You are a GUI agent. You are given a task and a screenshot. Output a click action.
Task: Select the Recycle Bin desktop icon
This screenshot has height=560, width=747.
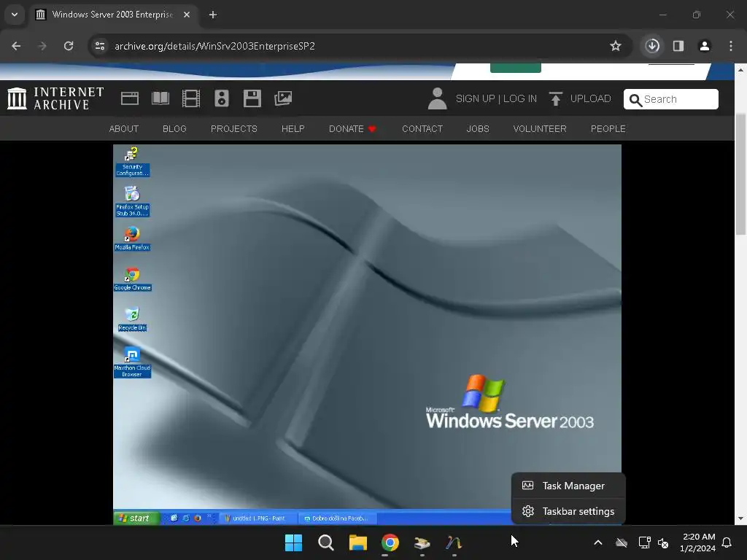(x=133, y=319)
